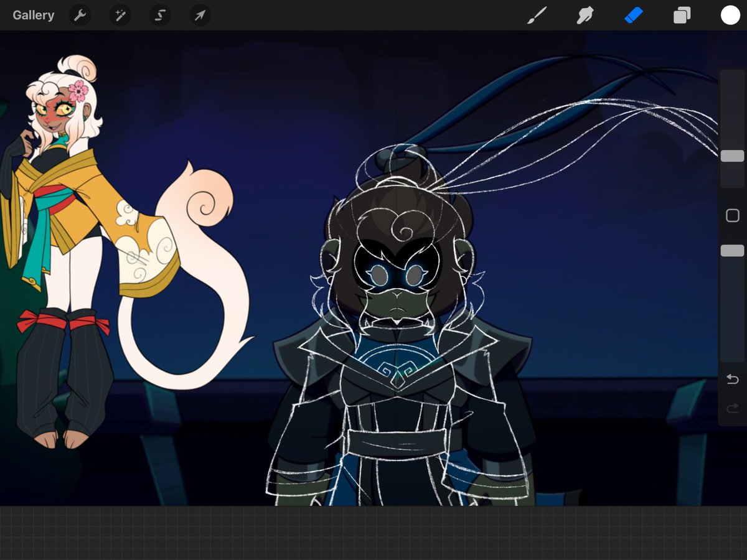
Task: Open the Actions wrench menu
Action: [80, 15]
